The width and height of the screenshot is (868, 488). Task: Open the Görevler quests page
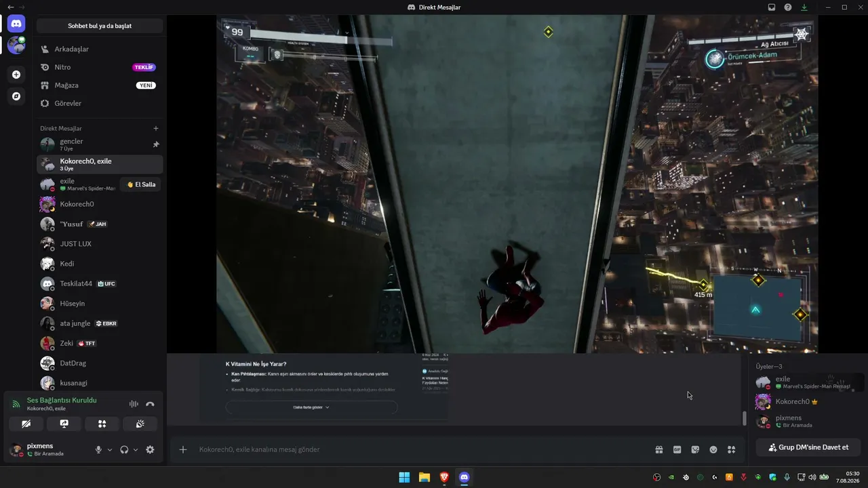100,103
